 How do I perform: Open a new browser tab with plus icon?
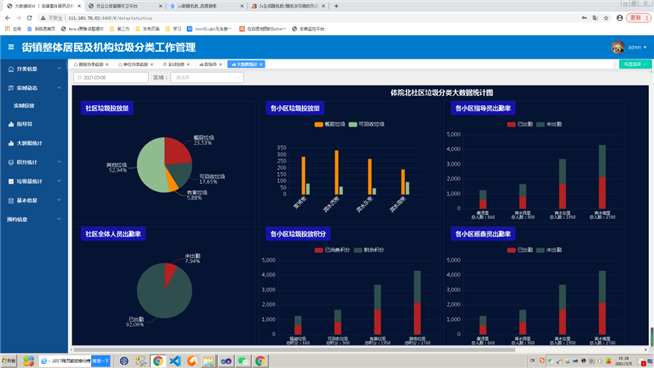point(336,6)
